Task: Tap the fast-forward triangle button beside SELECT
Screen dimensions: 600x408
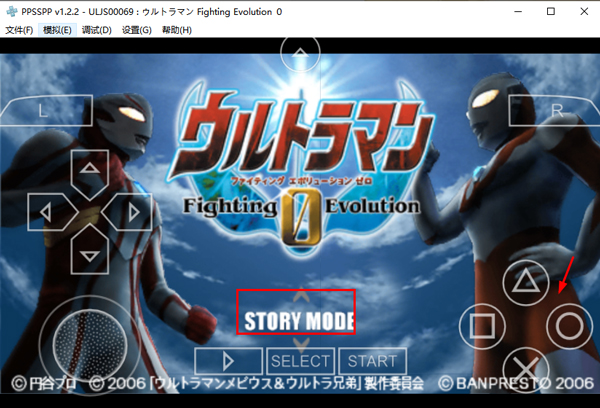Action: click(x=228, y=361)
